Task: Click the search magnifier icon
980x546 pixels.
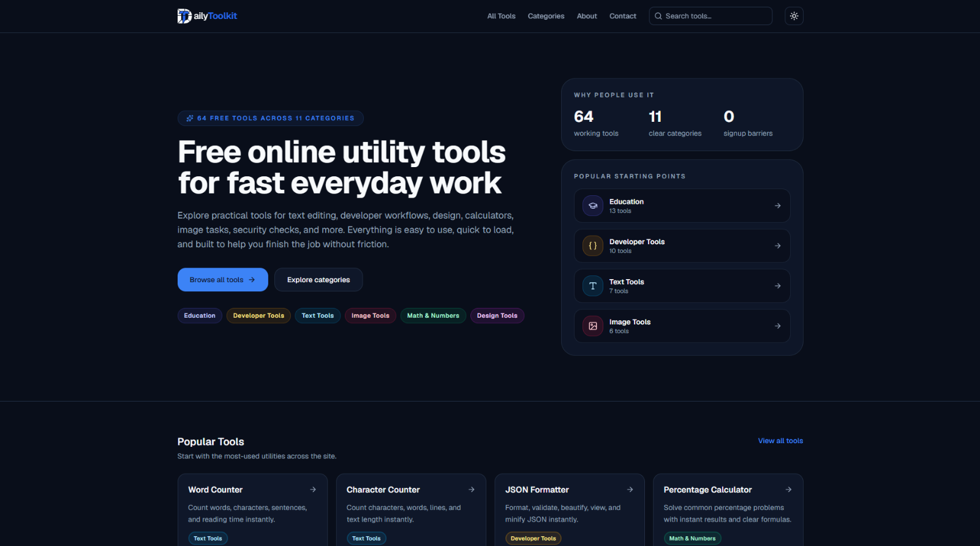Action: point(658,16)
